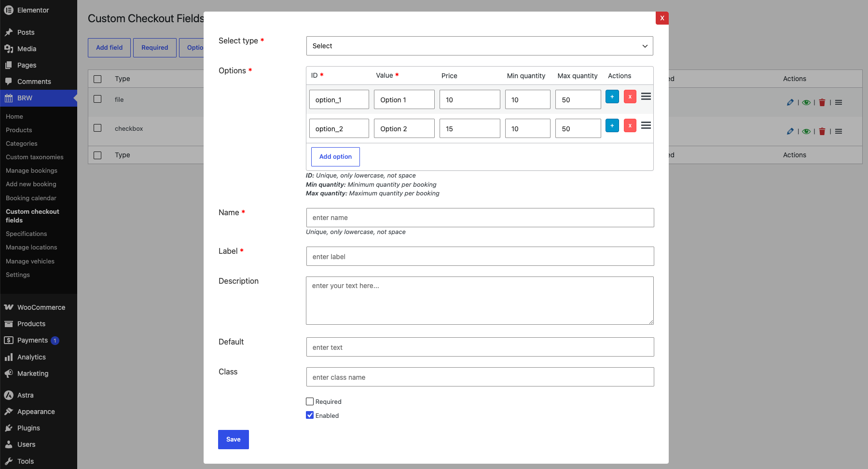The height and width of the screenshot is (469, 868).
Task: Click the Users person icon
Action: 9,444
